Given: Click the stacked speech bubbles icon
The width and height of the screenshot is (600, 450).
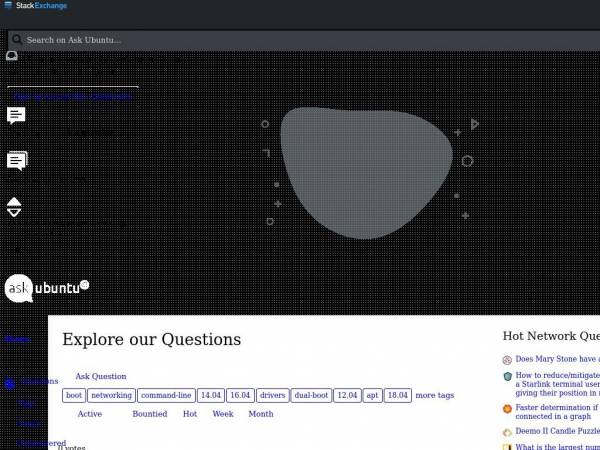Looking at the screenshot, I should (x=17, y=161).
